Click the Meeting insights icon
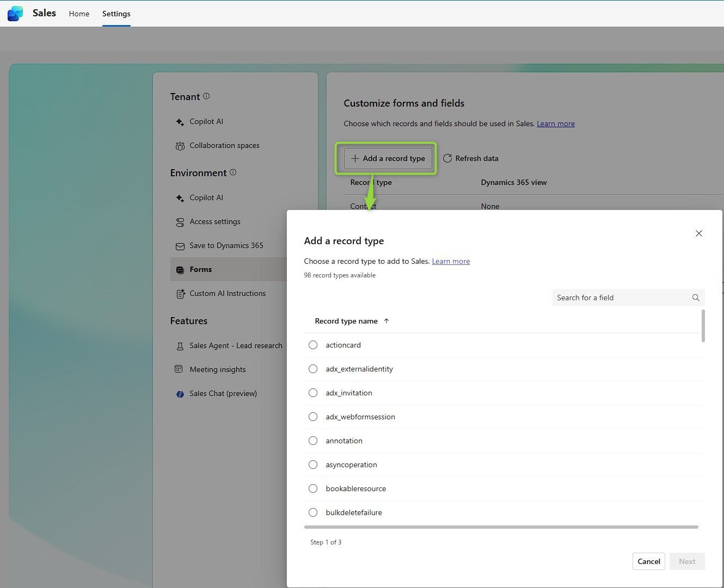 pos(179,369)
